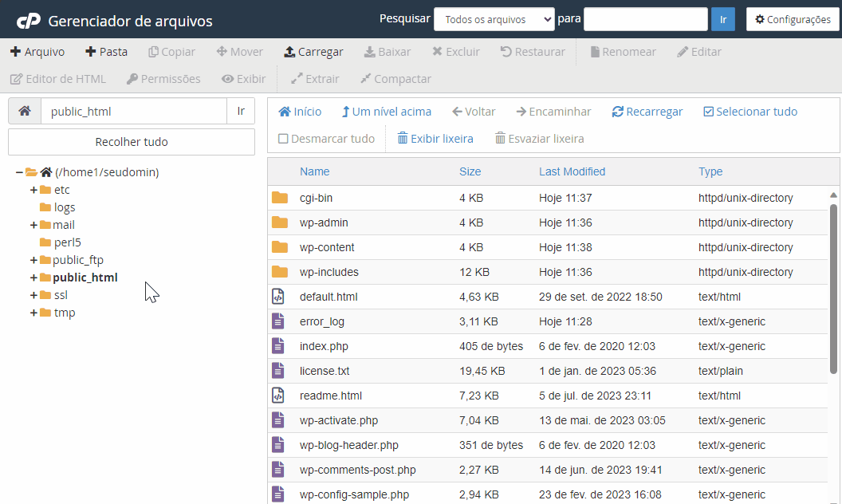This screenshot has width=842, height=504.
Task: Click scrollbar up arrow in file list
Action: [x=833, y=195]
